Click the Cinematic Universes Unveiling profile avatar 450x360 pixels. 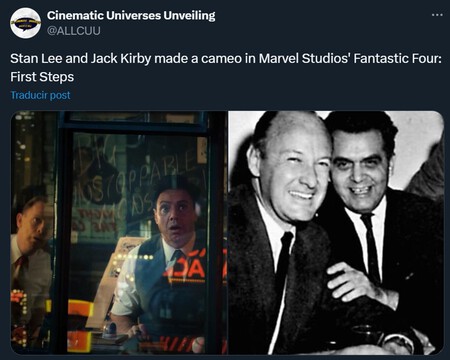pos(26,23)
